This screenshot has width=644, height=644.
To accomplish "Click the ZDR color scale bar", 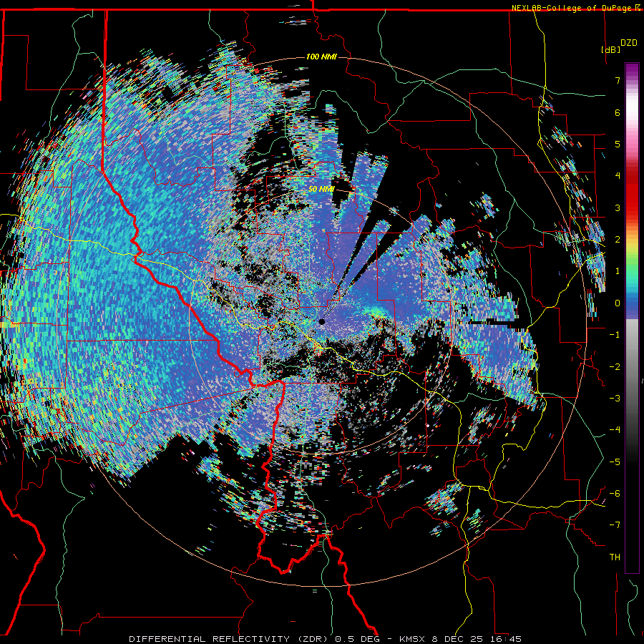I will 632,318.
